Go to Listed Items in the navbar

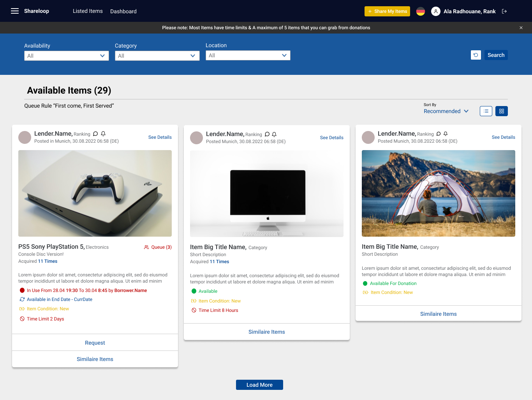88,11
